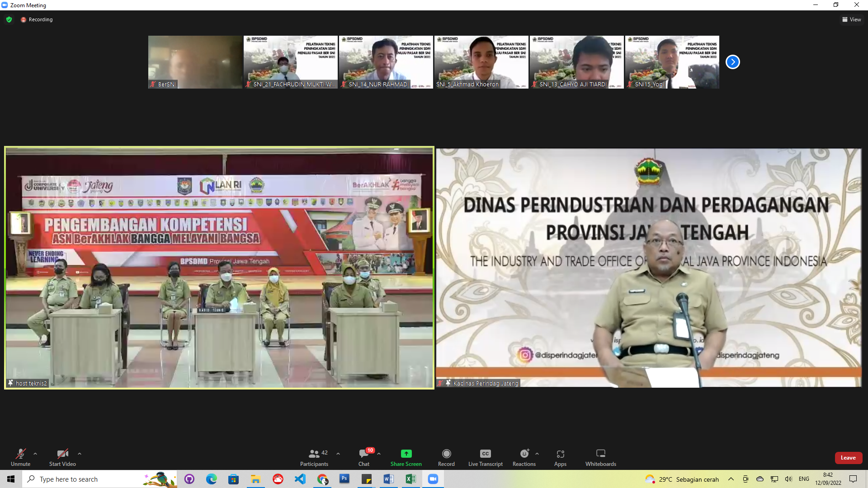
Task: Open the volume control in system tray
Action: point(789,479)
